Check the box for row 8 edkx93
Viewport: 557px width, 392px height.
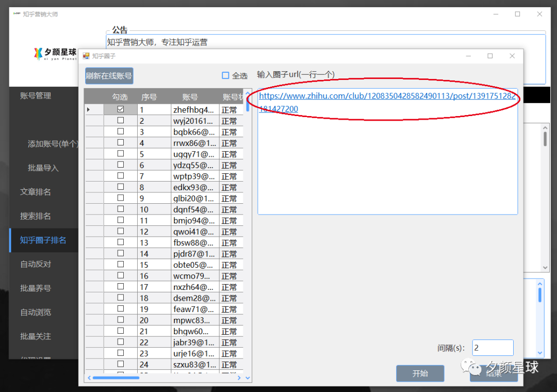pyautogui.click(x=120, y=187)
